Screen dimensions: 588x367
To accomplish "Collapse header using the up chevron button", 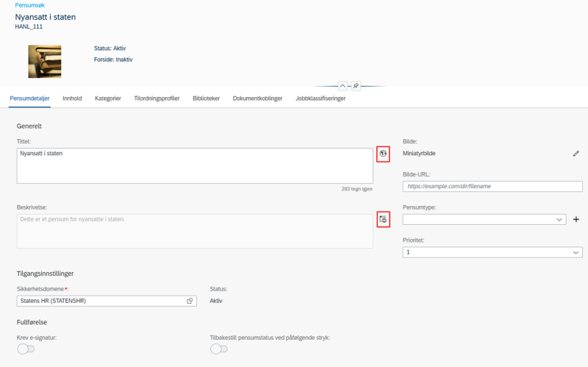I will click(343, 85).
